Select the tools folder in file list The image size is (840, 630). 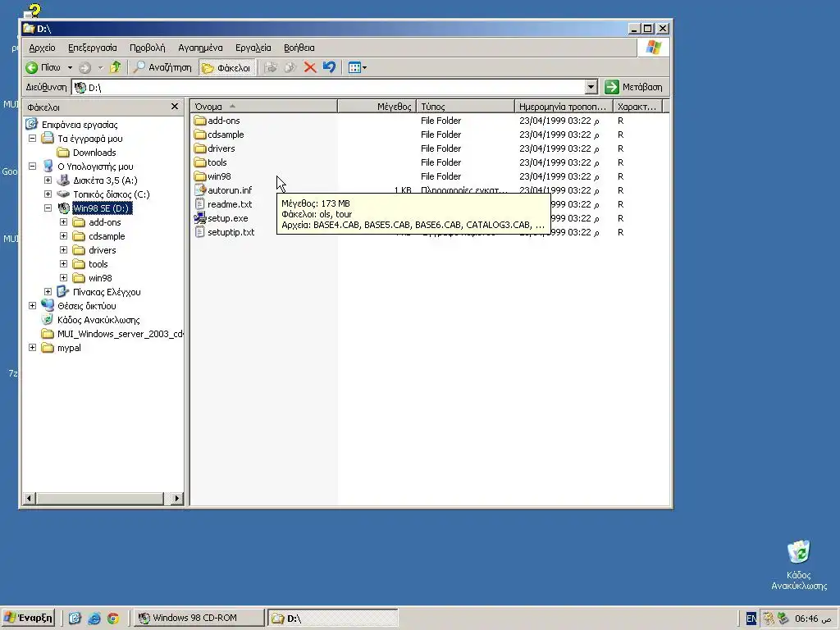click(217, 162)
